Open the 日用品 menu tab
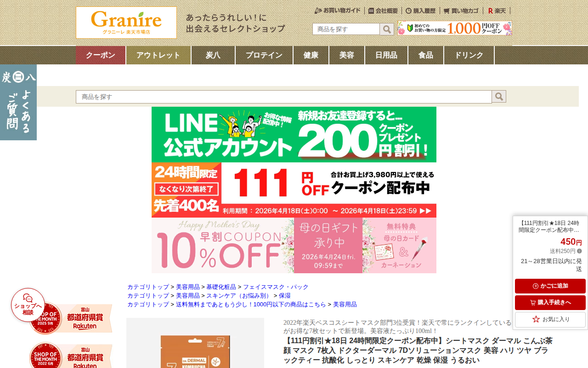588x368 pixels. [386, 55]
